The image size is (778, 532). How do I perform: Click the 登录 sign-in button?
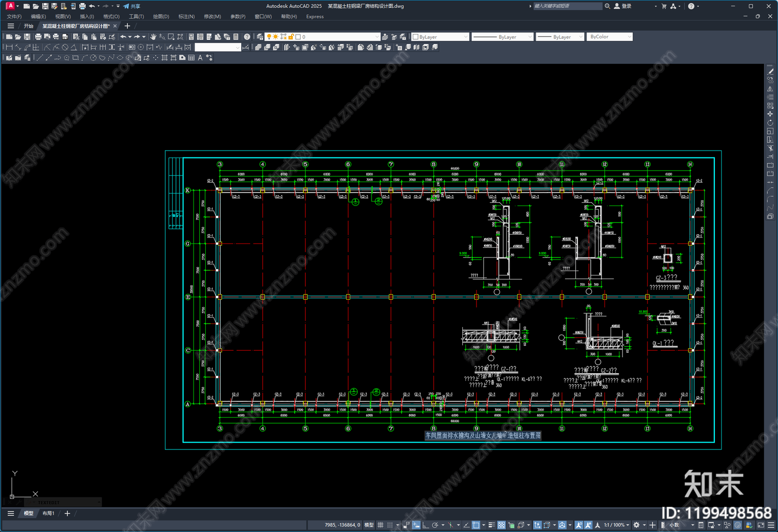point(623,6)
